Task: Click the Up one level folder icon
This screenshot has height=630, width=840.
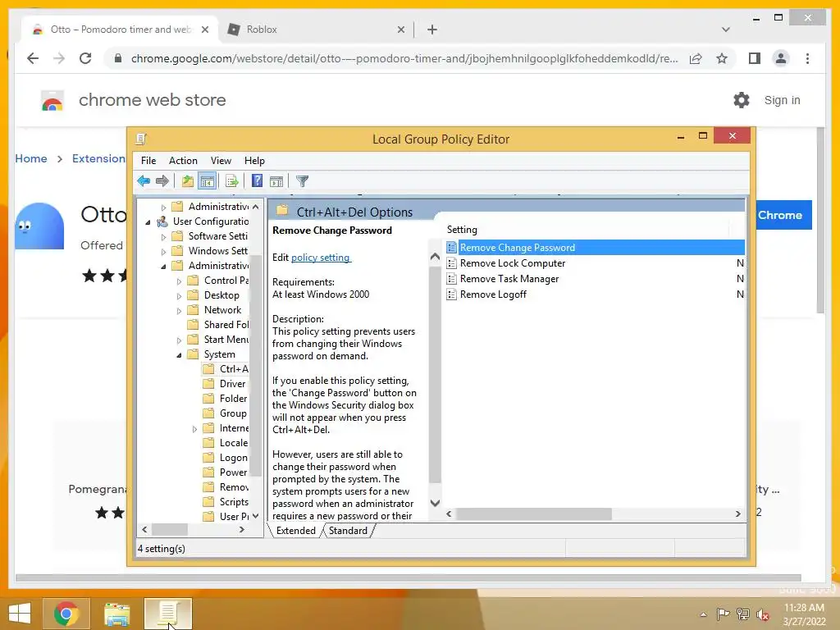Action: [188, 181]
